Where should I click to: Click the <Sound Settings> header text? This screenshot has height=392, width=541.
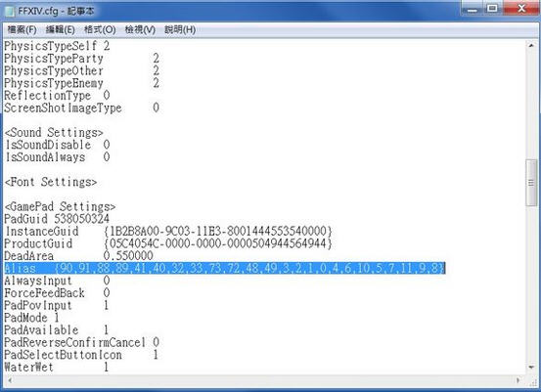tap(54, 132)
